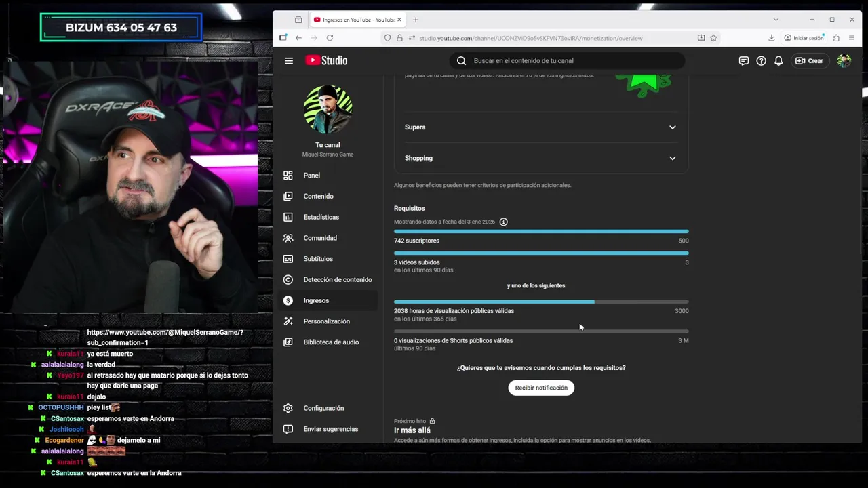Screen dimensions: 868x488
Task: Expand the Shopping section
Action: [x=540, y=158]
